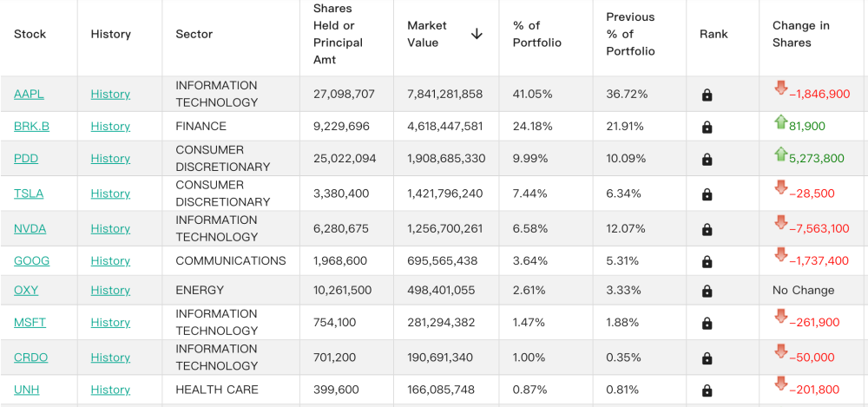Select the Stock column header

(x=30, y=35)
